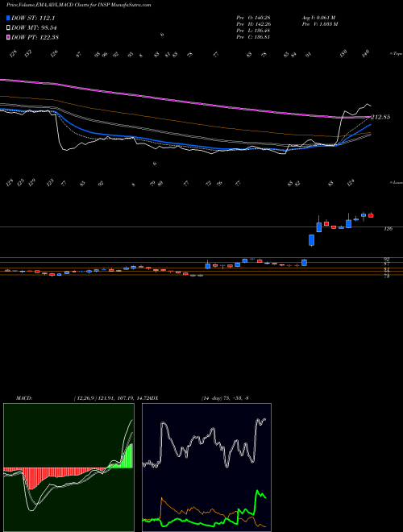Image resolution: width=403 pixels, height=532 pixels.
Task: Click the white DOW MT legend swatch
Action: pos(8,27)
